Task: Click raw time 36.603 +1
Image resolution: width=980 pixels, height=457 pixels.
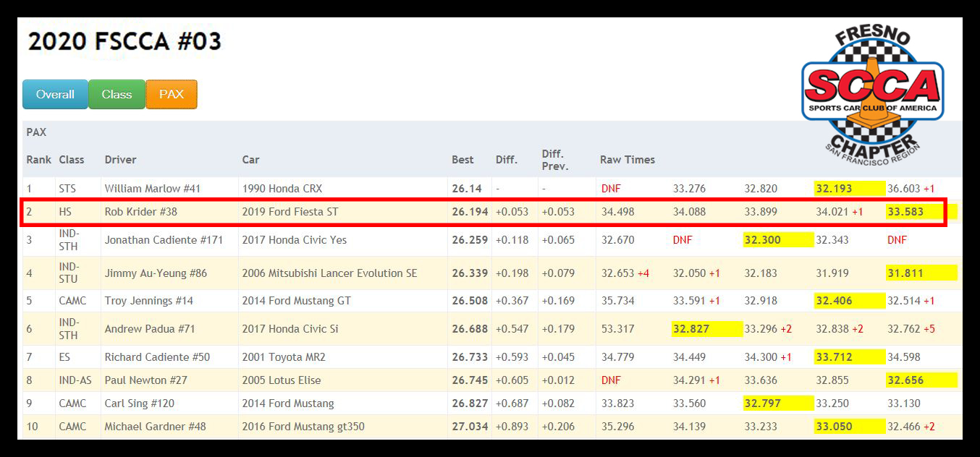Action: tap(911, 188)
